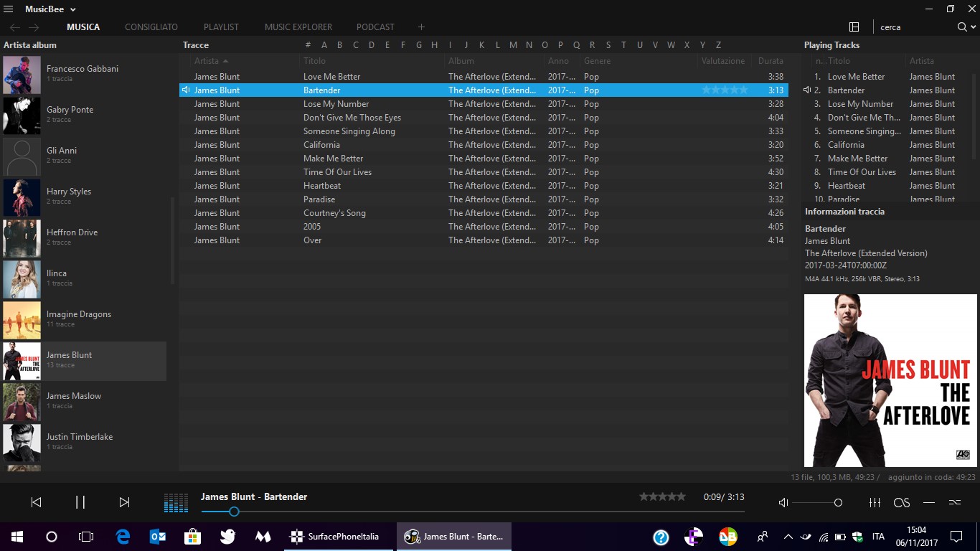980x551 pixels.
Task: Open the equalizer controls icon
Action: pyautogui.click(x=875, y=503)
